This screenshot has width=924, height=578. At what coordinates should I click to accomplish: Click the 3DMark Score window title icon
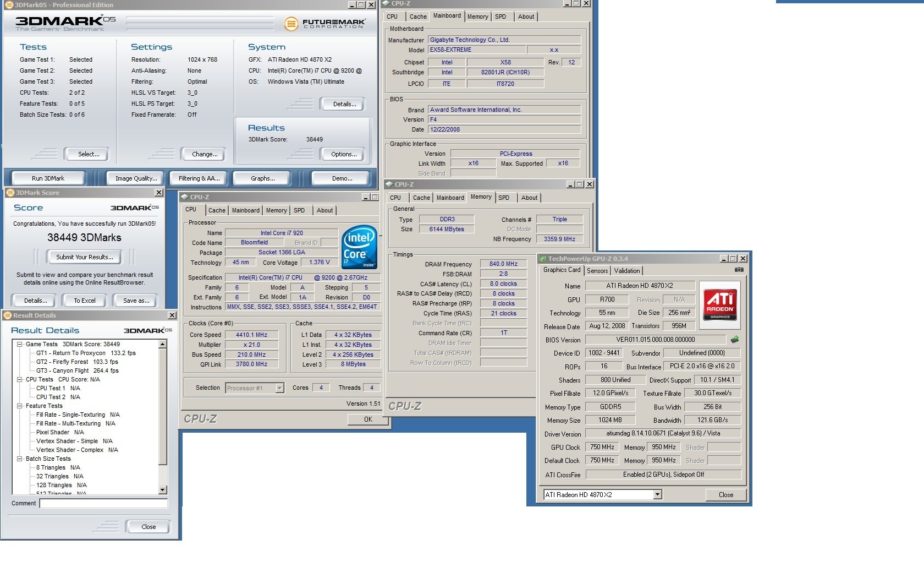[10, 193]
